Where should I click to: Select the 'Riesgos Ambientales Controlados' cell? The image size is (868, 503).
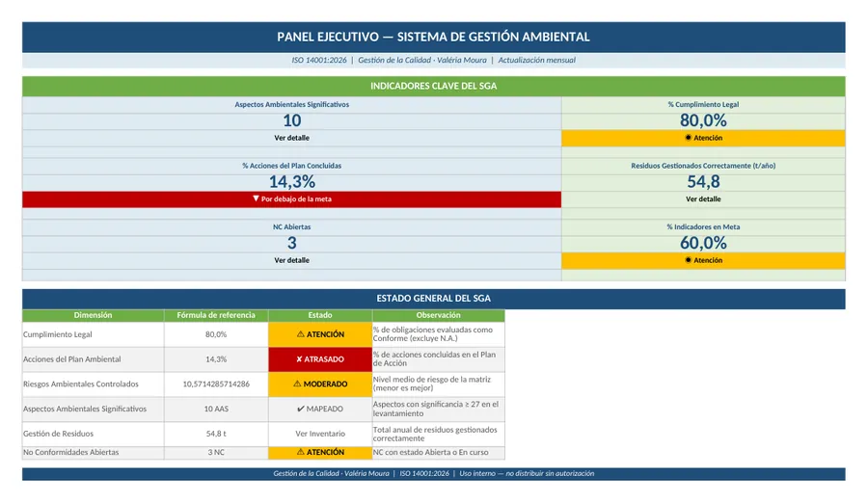point(93,384)
